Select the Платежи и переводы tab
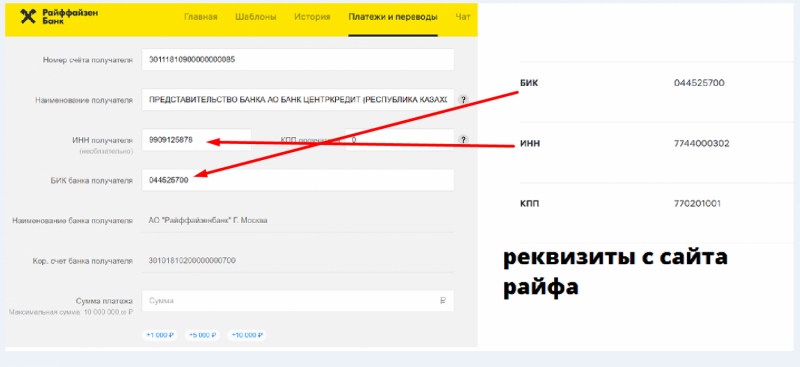The height and width of the screenshot is (367, 800). (x=393, y=17)
